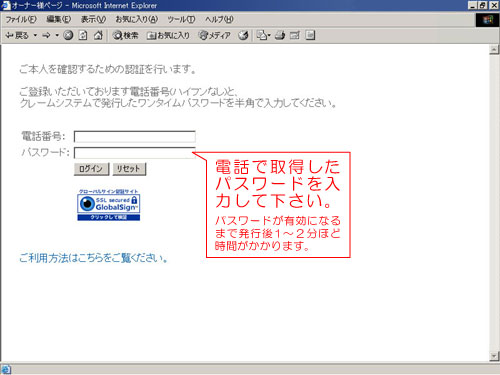
Task: Focus the 電話番号 input field
Action: tap(135, 137)
